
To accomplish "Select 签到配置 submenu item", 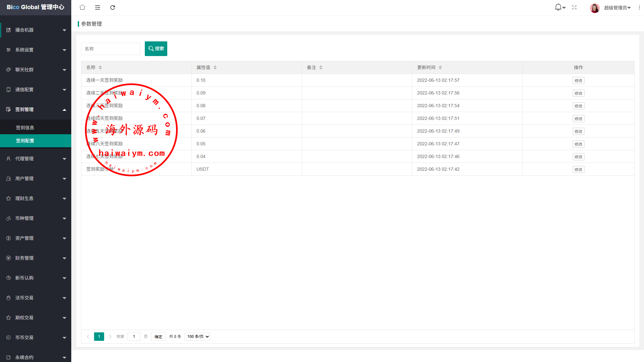I will point(25,141).
